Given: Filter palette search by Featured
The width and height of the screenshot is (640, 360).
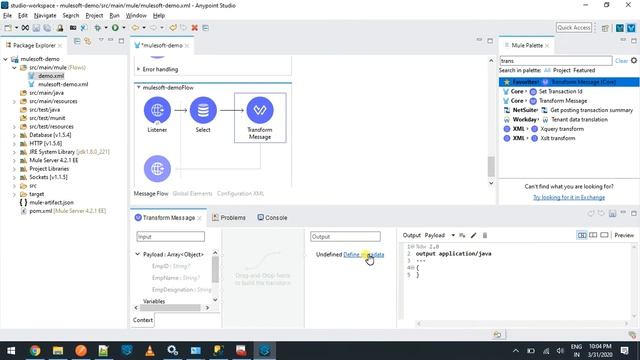Looking at the screenshot, I should 584,70.
